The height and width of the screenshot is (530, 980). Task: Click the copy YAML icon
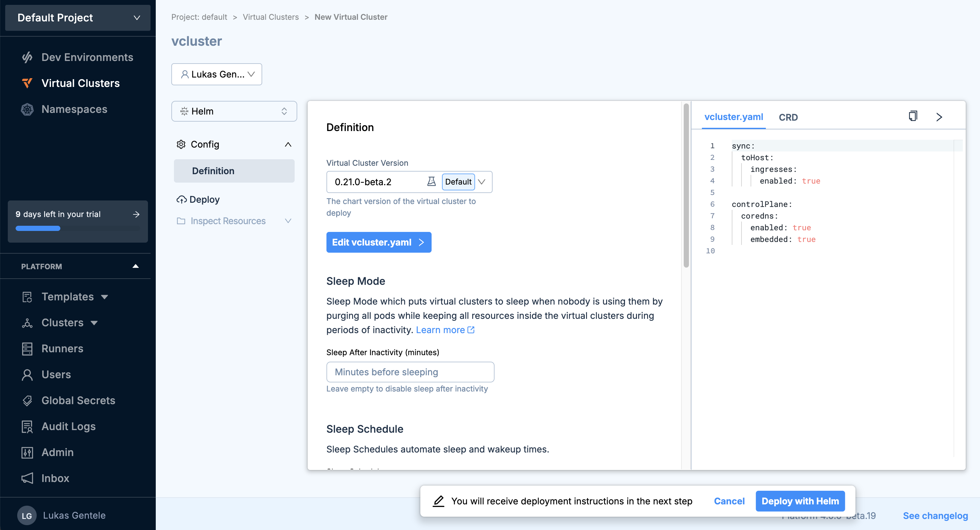coord(913,116)
